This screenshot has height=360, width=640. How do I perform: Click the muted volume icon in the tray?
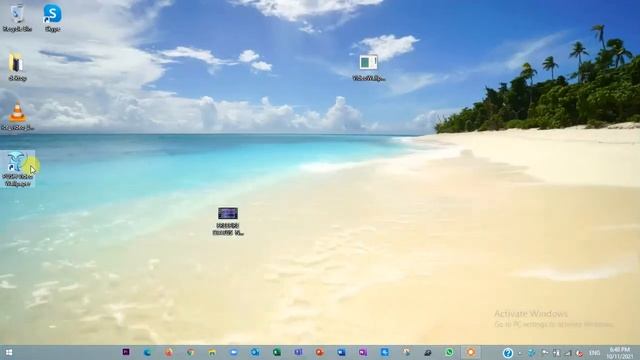coord(579,353)
